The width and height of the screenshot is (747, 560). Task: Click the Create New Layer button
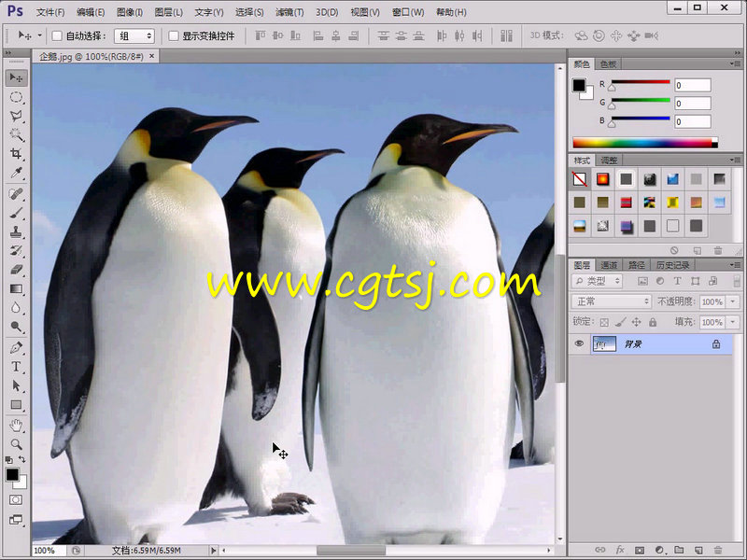coord(698,550)
